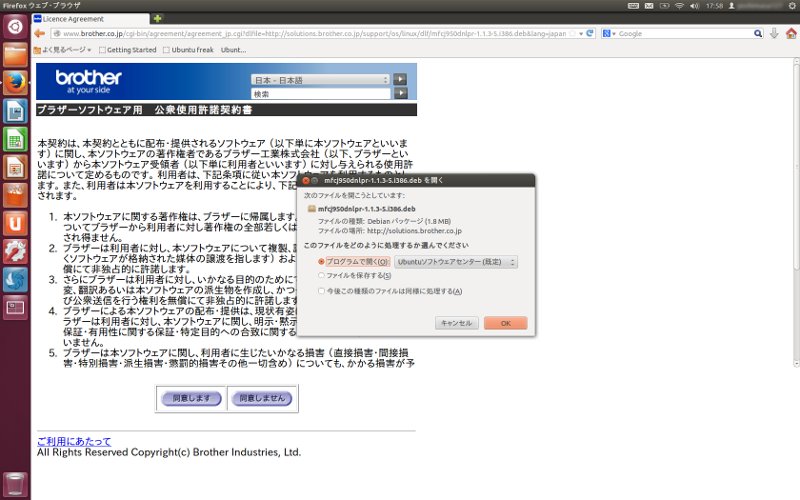The width and height of the screenshot is (800, 500).
Task: Open the 日本 - 日本語 language dropdown
Action: [320, 80]
